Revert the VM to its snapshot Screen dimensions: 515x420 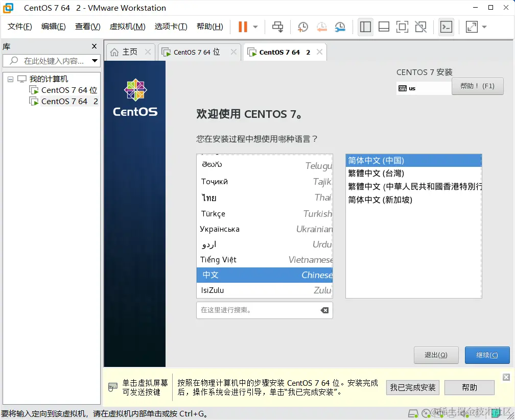[x=321, y=27]
